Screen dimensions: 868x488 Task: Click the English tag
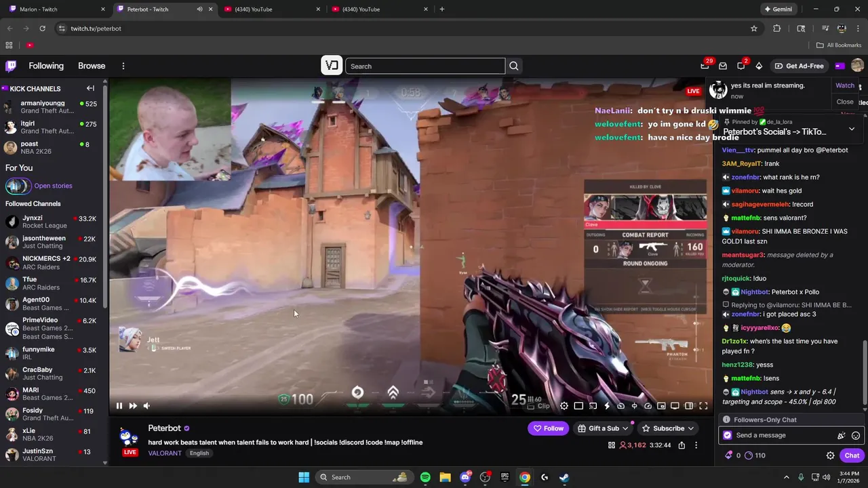199,453
